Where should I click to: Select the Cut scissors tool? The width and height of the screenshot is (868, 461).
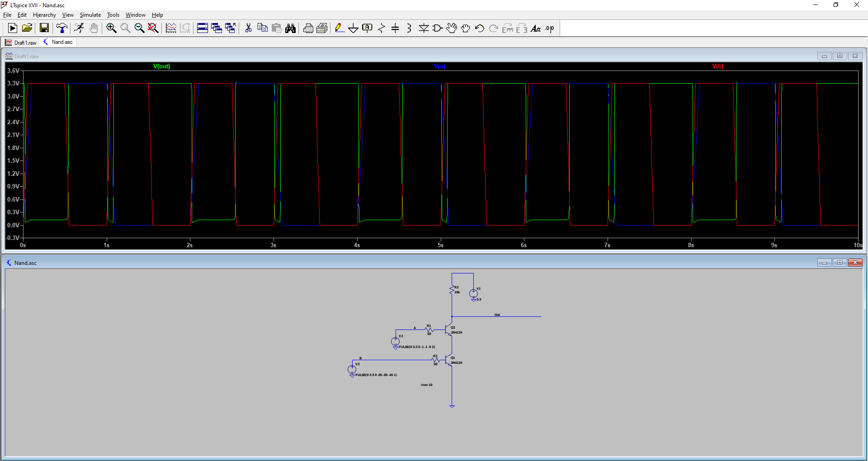(248, 28)
